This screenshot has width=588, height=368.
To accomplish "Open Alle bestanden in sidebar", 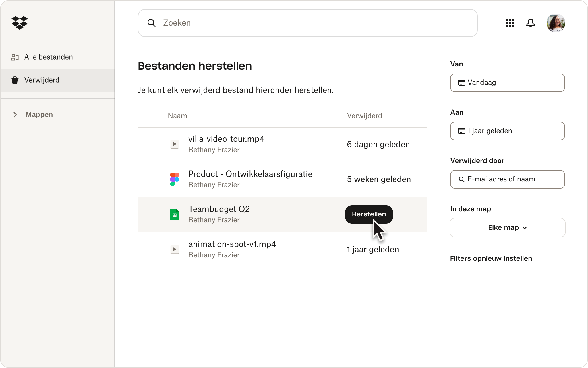I will click(57, 57).
